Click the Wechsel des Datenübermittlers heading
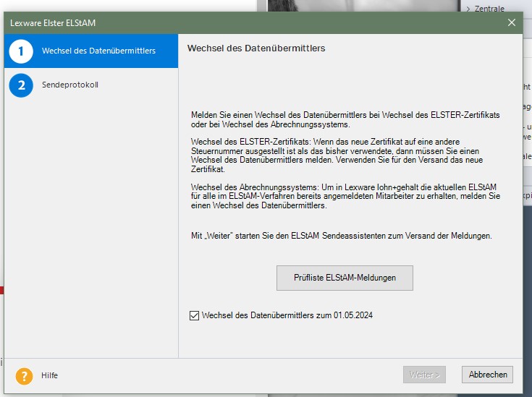The height and width of the screenshot is (397, 532). tap(256, 48)
